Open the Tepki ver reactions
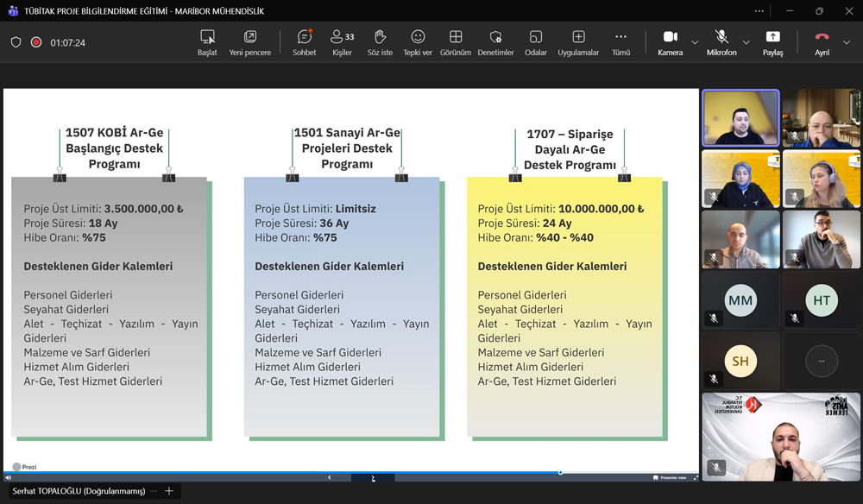 coord(418,42)
